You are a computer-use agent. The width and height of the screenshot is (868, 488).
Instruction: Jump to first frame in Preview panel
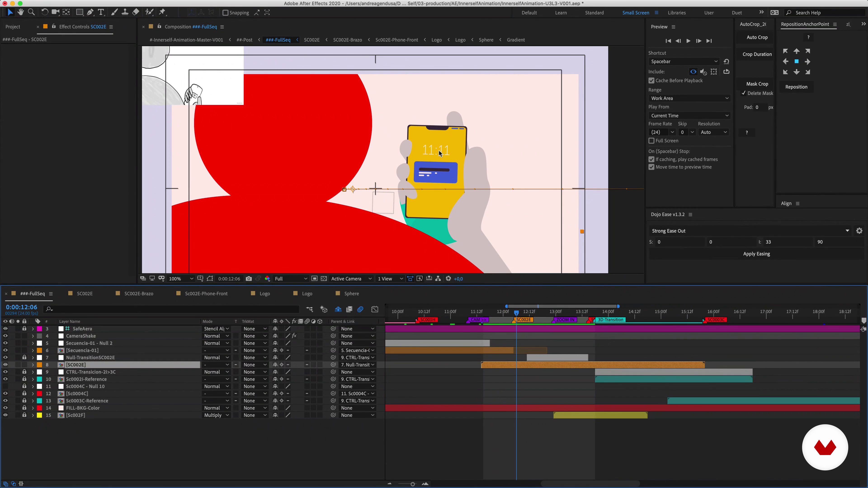[668, 41]
